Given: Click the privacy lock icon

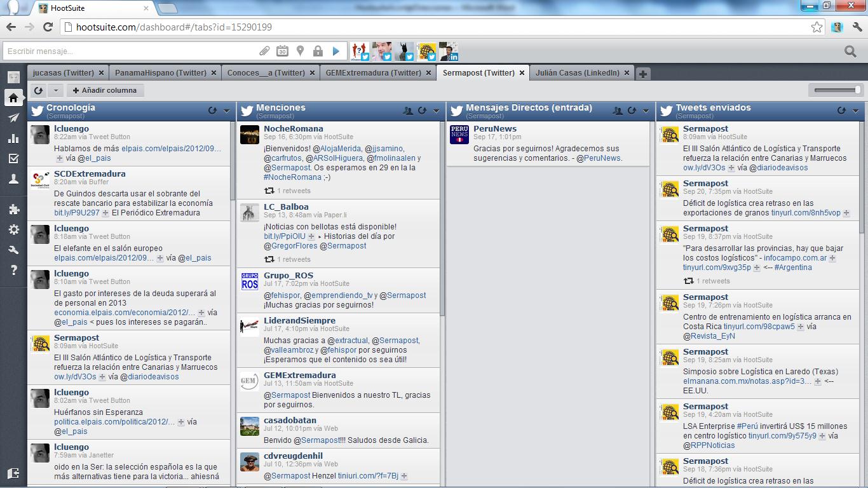Looking at the screenshot, I should [x=318, y=51].
